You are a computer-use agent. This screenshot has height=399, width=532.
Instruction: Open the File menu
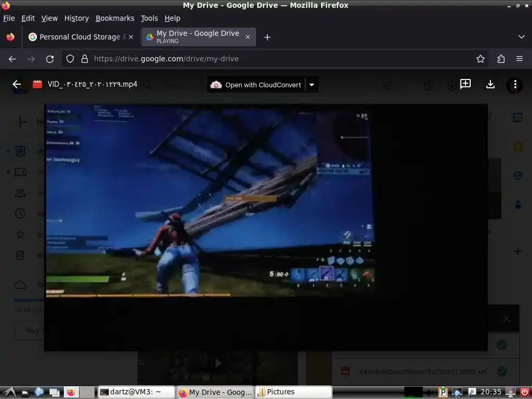pyautogui.click(x=9, y=18)
